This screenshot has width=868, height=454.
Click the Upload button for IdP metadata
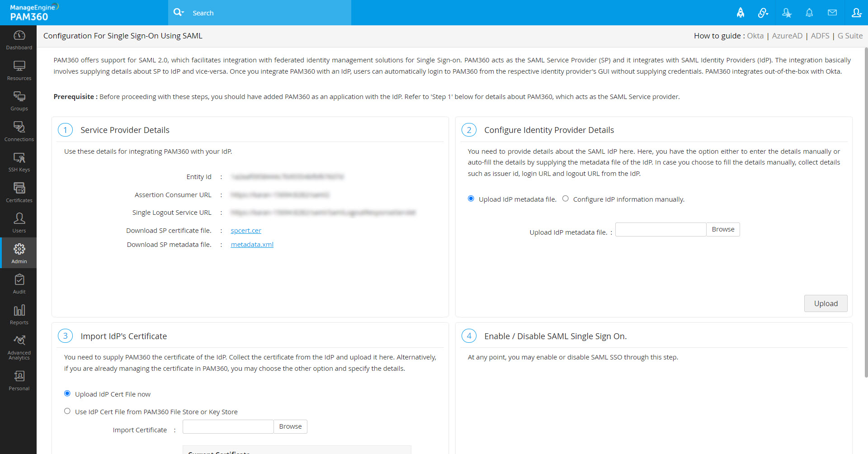point(825,303)
